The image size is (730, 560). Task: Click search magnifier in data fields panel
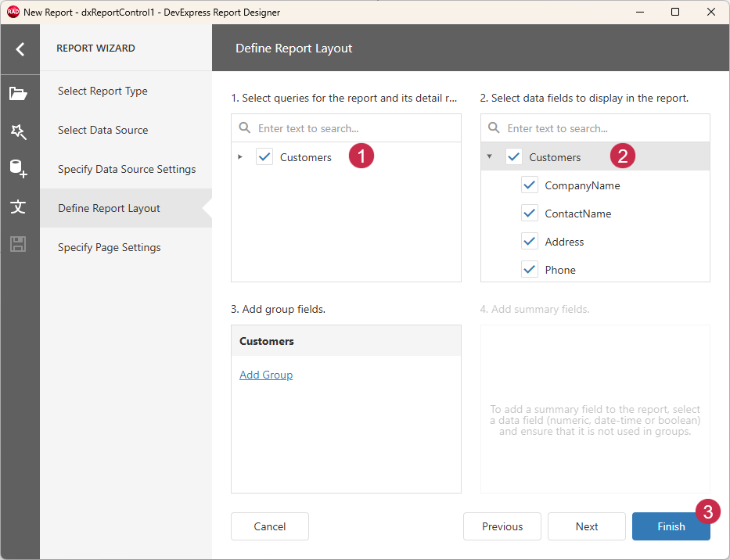coord(494,127)
